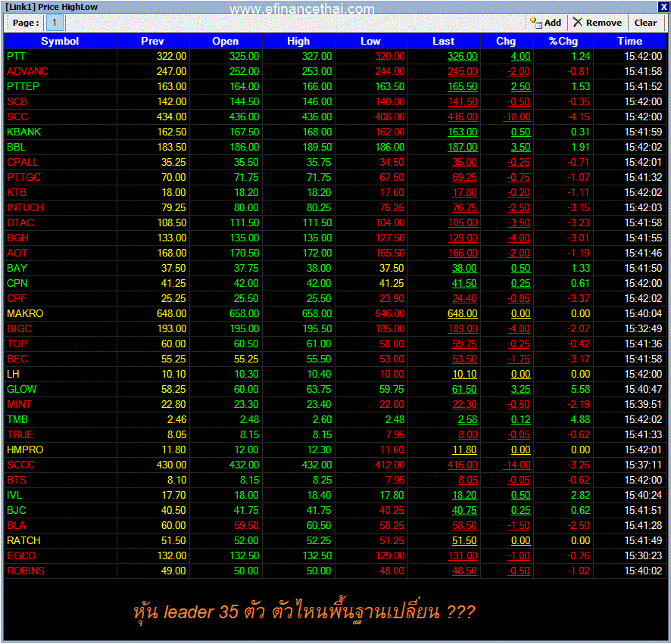Select page 1 button

pyautogui.click(x=55, y=23)
